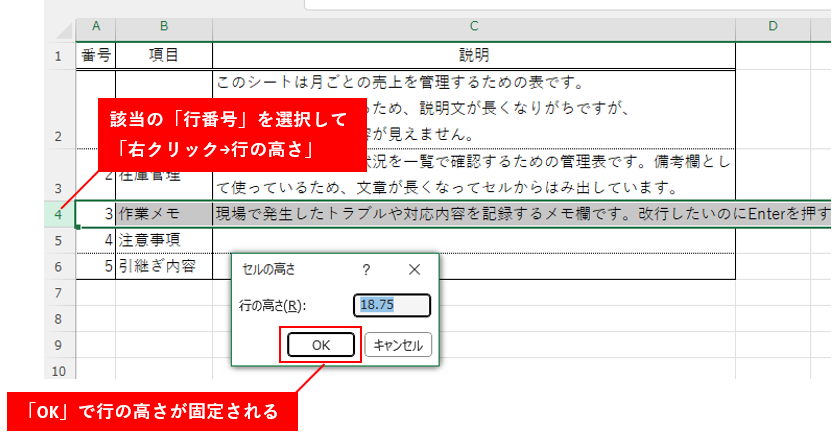Click the 番号 header cell

pos(96,56)
